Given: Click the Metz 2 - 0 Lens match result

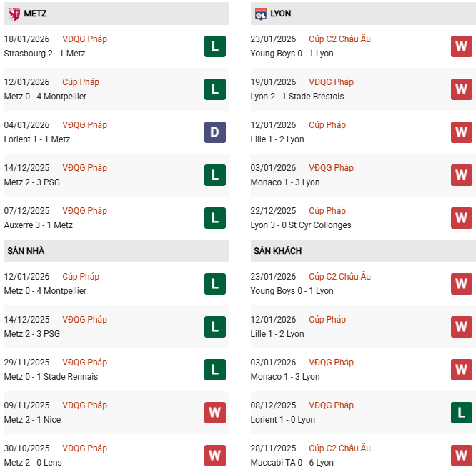Looking at the screenshot, I should [x=33, y=463].
